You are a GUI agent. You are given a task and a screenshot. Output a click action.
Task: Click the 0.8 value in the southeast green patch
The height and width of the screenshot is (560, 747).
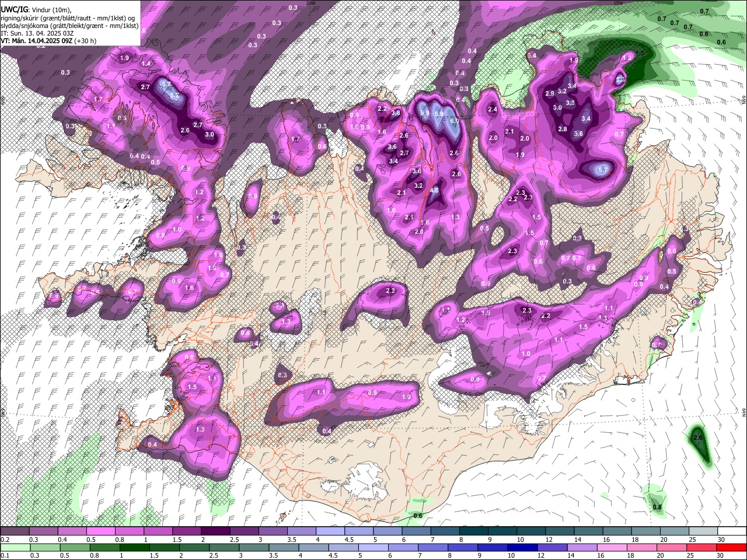point(657,507)
